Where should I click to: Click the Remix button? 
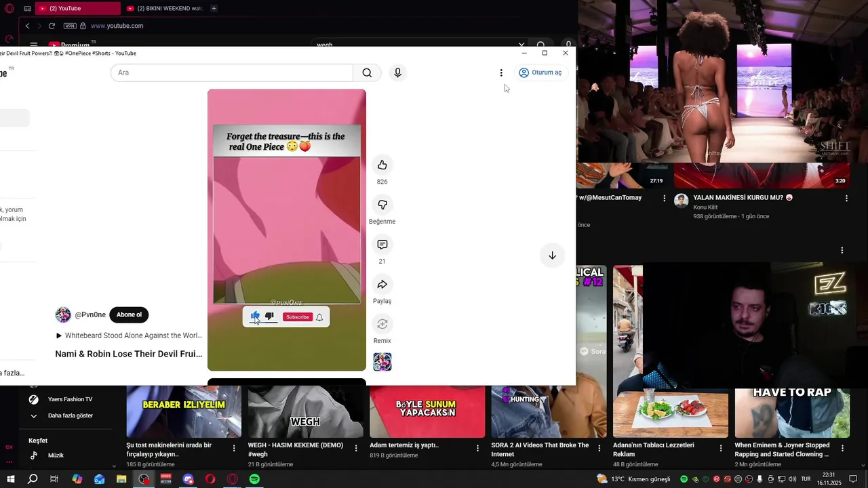[382, 324]
